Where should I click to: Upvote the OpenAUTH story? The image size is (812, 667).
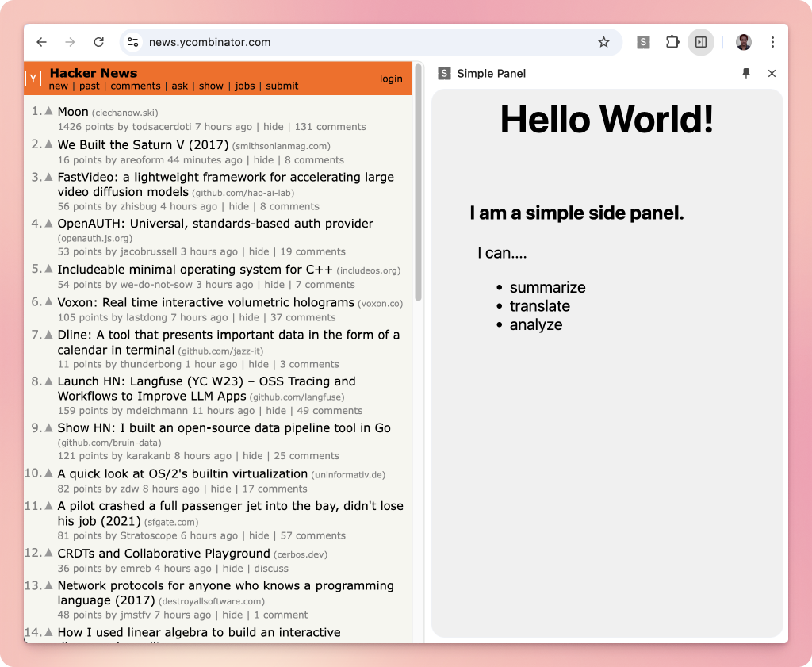[x=48, y=224]
